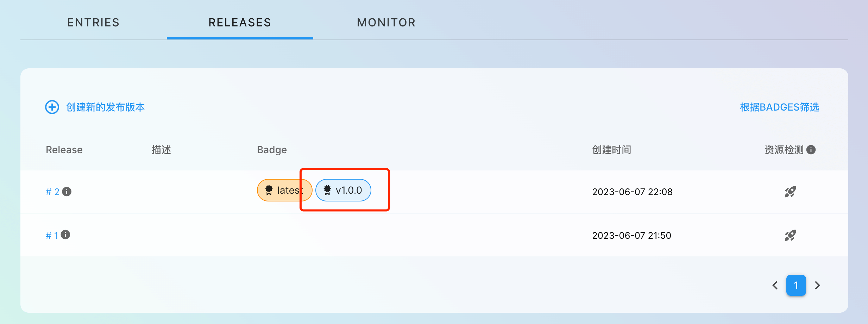Go to next page with right chevron
This screenshot has height=324, width=868.
pos(817,285)
